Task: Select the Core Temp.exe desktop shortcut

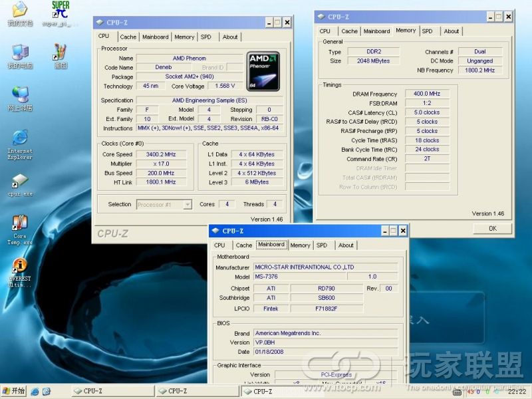Action: click(x=20, y=229)
